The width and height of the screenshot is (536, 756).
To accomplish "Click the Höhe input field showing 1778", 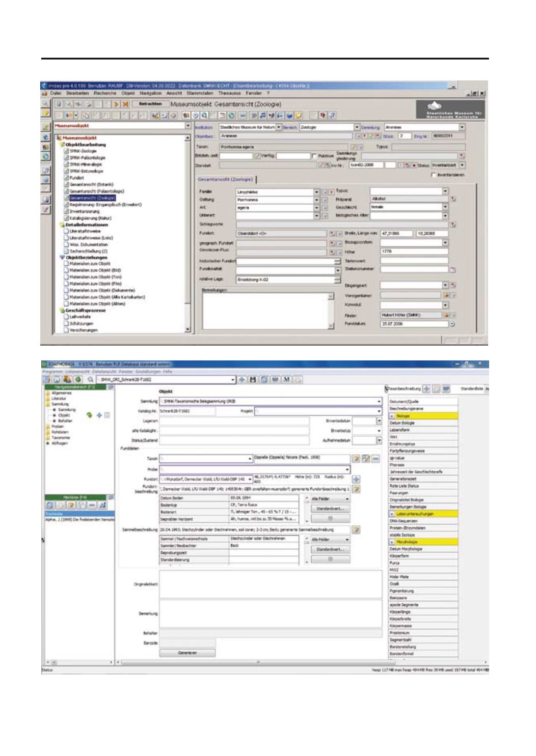I will click(x=414, y=251).
